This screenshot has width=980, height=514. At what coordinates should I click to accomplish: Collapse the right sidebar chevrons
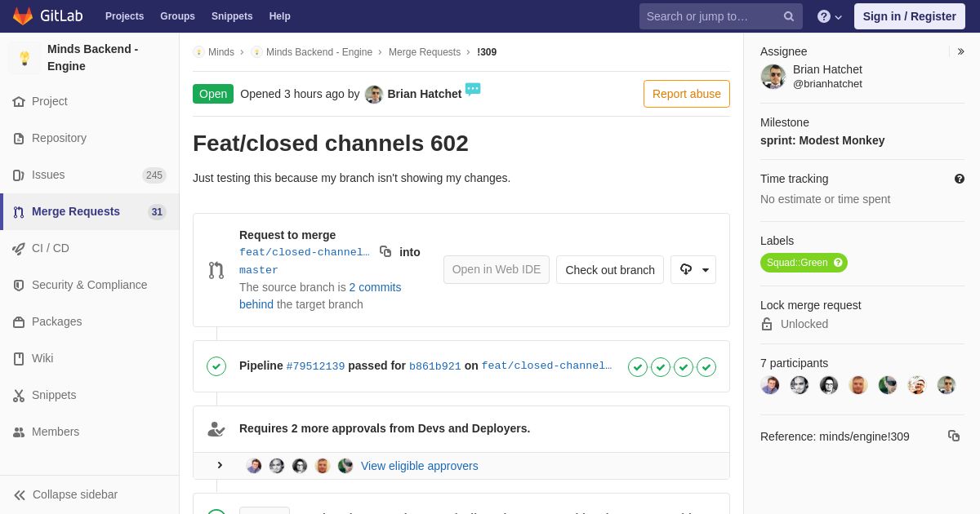(x=960, y=51)
